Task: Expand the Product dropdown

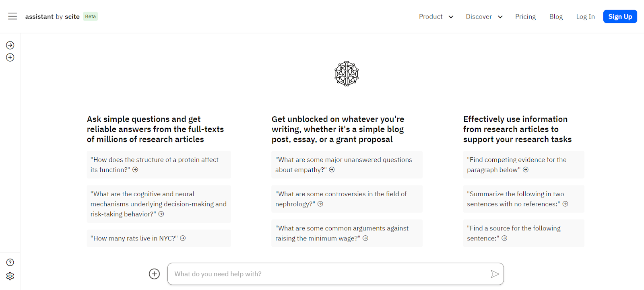Action: 436,16
